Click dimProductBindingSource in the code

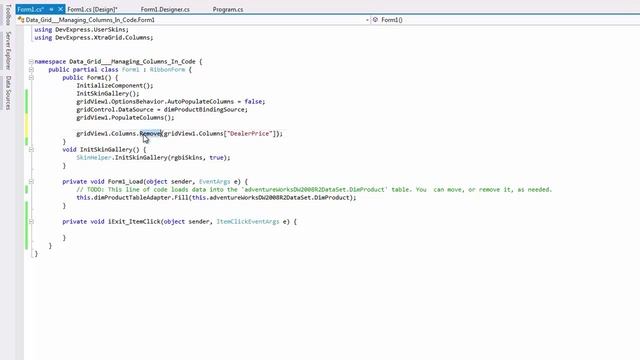(204, 110)
